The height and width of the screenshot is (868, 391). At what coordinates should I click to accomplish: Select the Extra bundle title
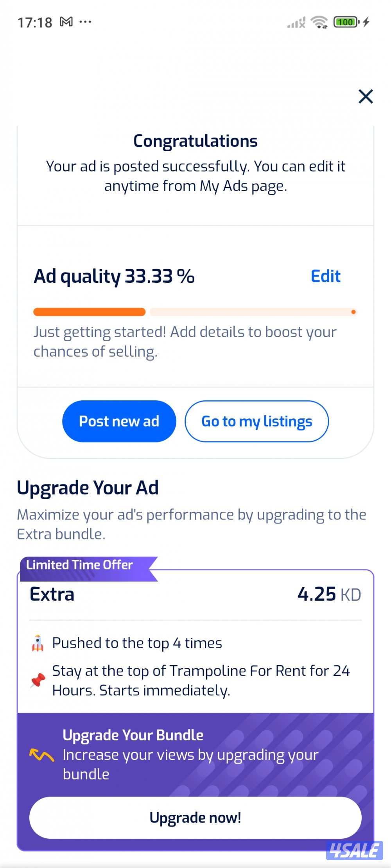pos(52,594)
